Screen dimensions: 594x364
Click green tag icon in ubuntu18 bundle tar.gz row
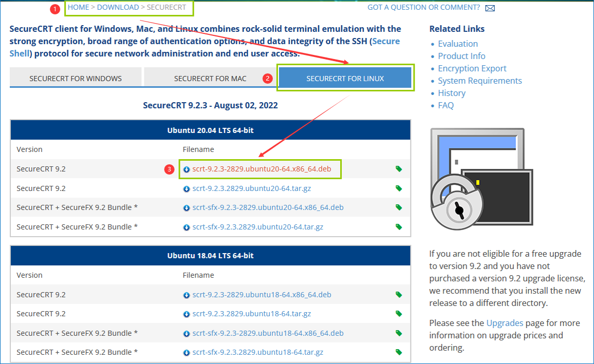point(399,352)
